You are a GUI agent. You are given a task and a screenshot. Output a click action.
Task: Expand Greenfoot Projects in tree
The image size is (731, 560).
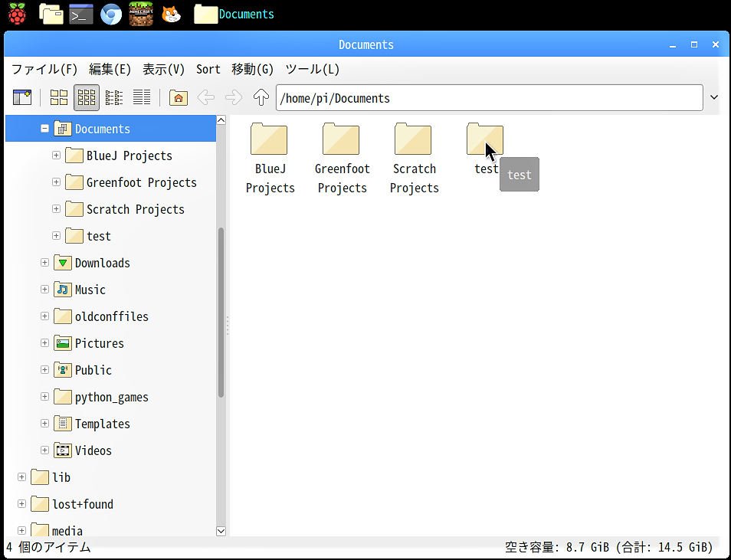tap(57, 182)
